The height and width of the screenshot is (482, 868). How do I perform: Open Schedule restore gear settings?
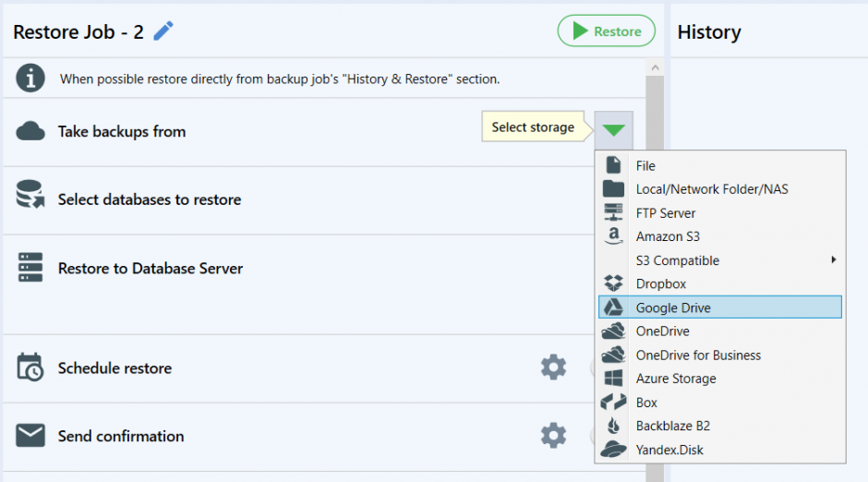click(553, 368)
